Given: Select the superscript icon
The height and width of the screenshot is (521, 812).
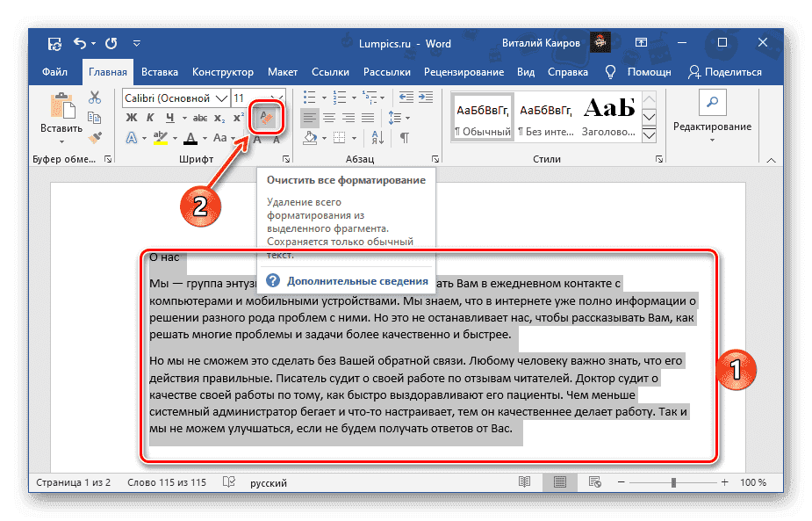Looking at the screenshot, I should click(238, 116).
